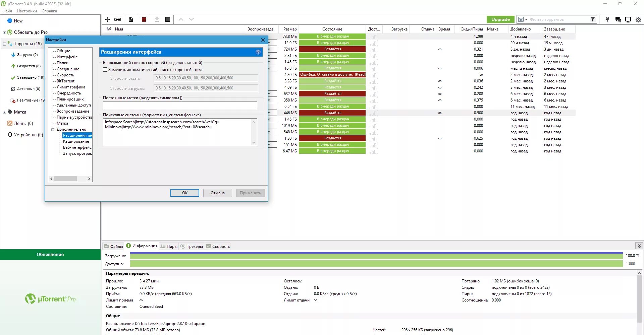The width and height of the screenshot is (644, 335).
Task: Expand the 'Метки' sidebar node
Action: tap(4, 112)
